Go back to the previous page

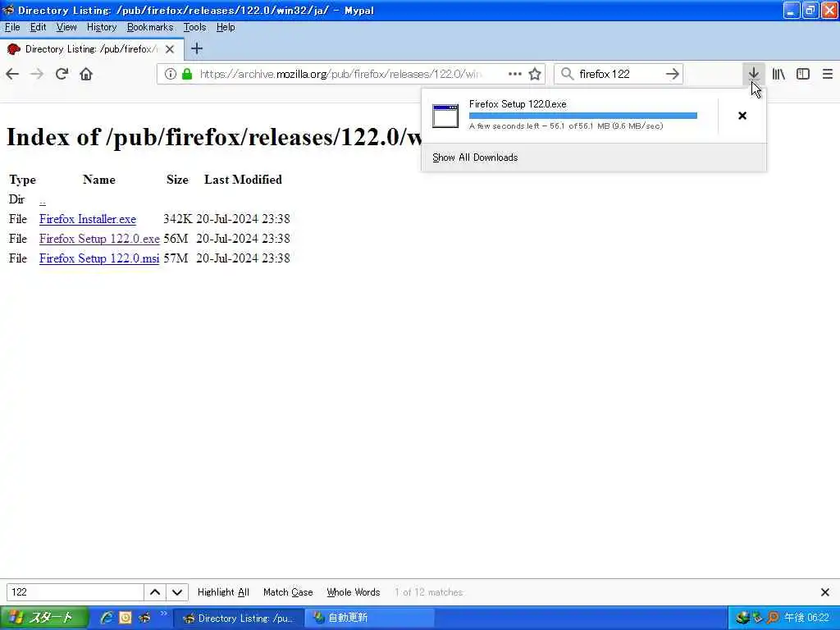12,74
